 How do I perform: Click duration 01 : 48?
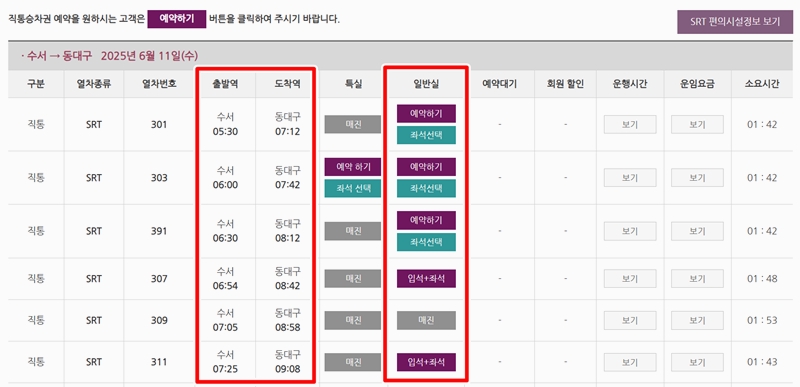point(762,278)
